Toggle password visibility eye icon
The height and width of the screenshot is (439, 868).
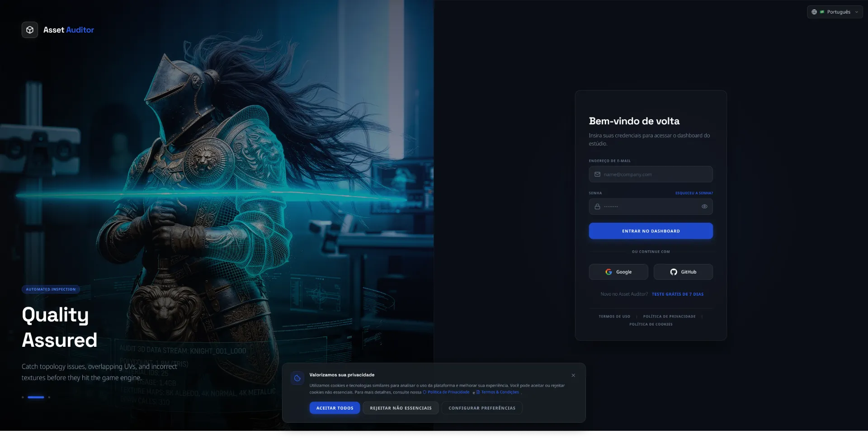pos(704,207)
